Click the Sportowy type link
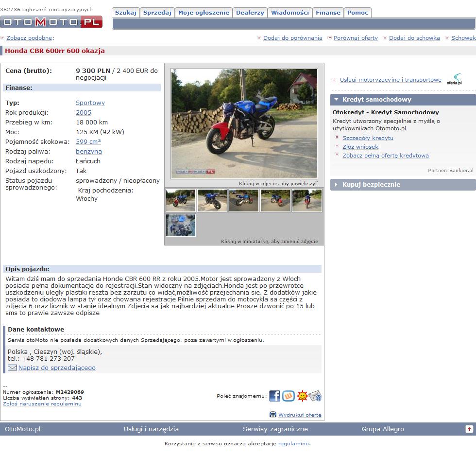 90,103
